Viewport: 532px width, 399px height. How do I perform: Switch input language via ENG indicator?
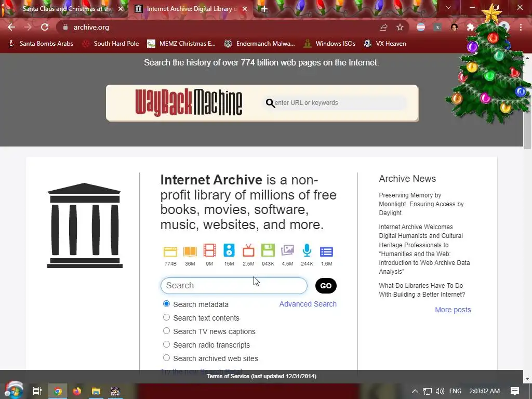click(x=455, y=391)
